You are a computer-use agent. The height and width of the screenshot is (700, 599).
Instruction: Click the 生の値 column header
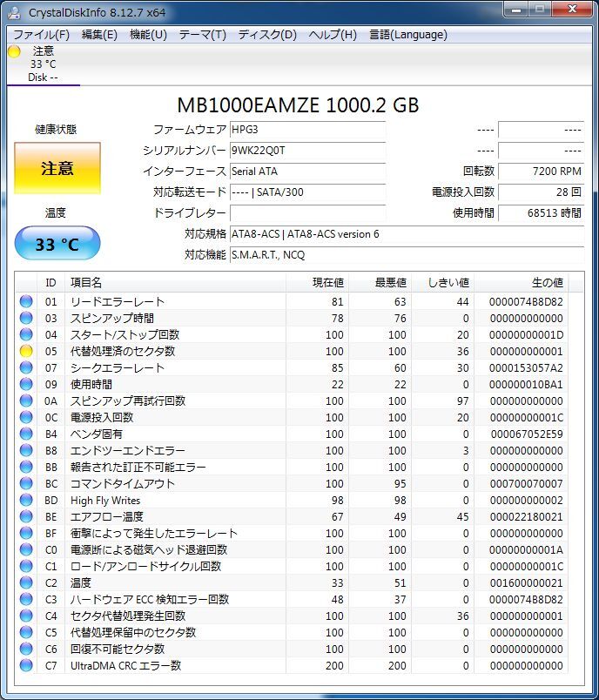click(x=547, y=282)
